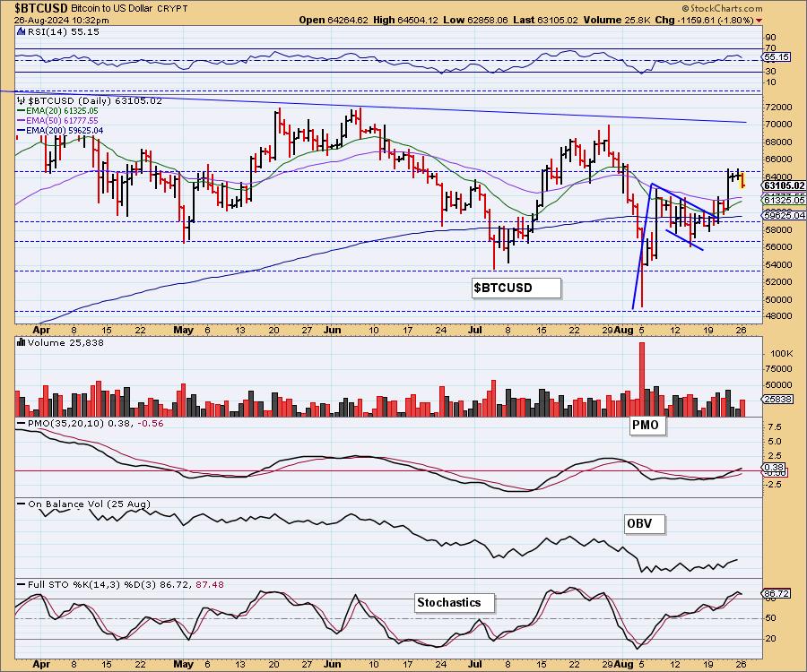The image size is (807, 672).
Task: Click the 55.15 RSI value tag on right axis
Action: click(777, 57)
